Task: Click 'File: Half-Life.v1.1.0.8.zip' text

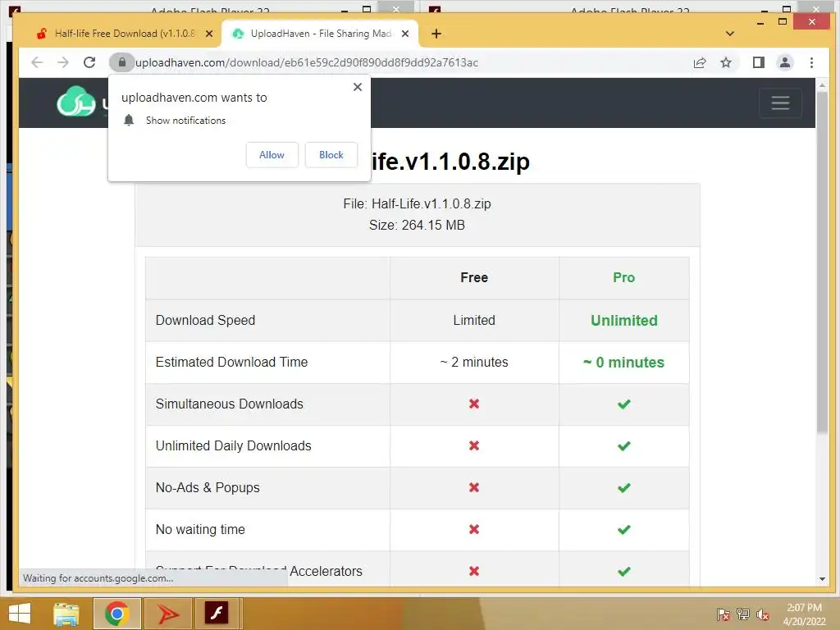Action: 417,203
